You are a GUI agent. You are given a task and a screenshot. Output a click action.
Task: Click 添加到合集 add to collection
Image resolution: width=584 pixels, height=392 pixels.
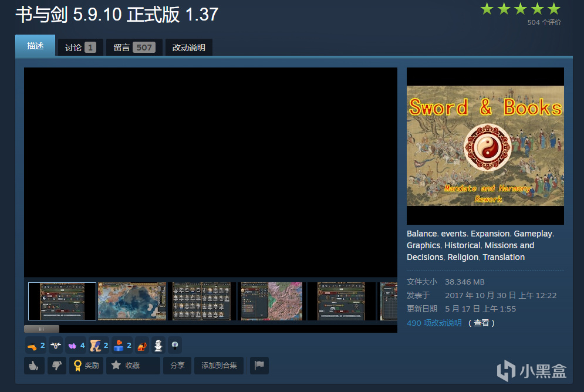[219, 366]
